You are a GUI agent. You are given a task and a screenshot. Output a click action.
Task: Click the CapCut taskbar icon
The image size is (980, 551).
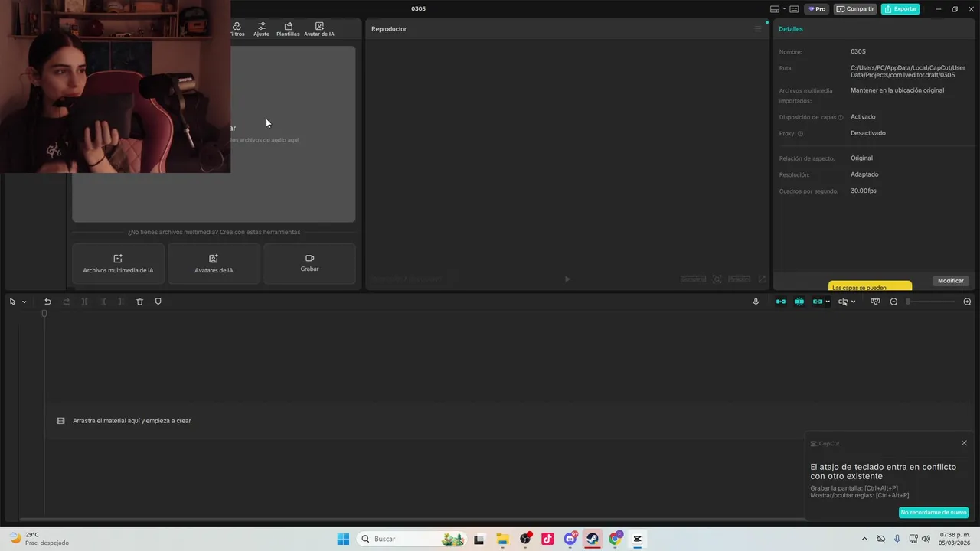point(637,539)
